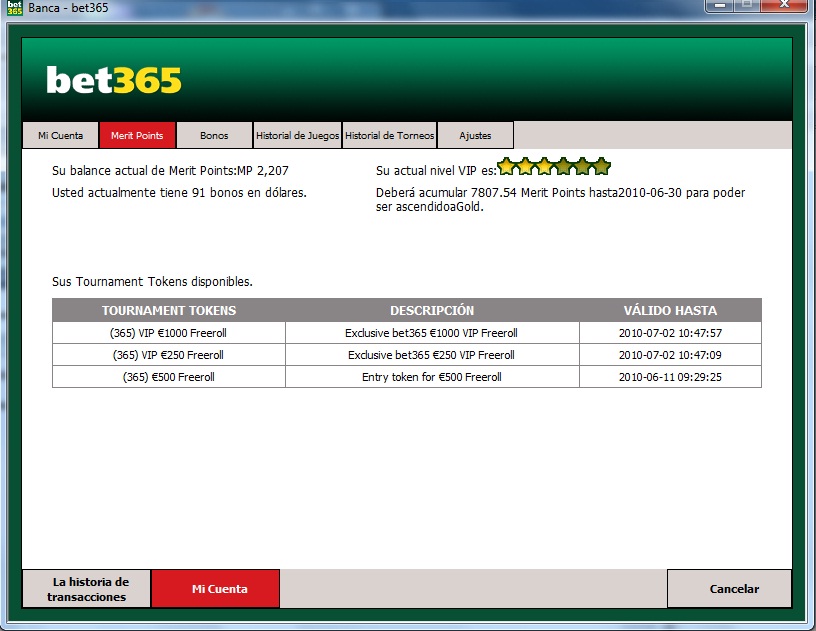This screenshot has height=631, width=816.
Task: Open the Historial de Juegos tab
Action: (x=297, y=135)
